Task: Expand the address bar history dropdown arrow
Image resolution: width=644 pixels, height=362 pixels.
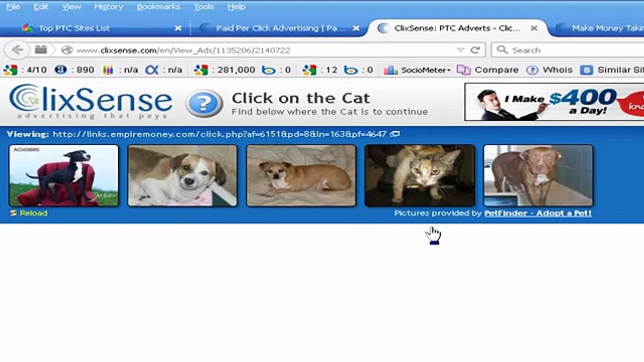Action: [460, 50]
